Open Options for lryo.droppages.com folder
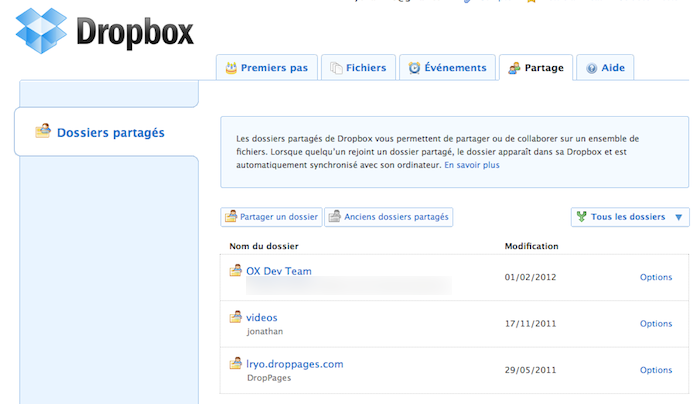Screen dimensions: 700x404 click(655, 370)
